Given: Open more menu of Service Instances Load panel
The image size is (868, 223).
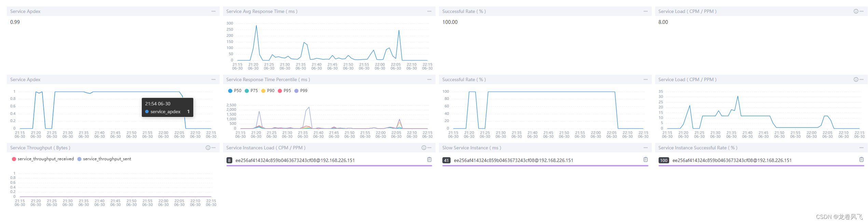Looking at the screenshot, I should pos(429,148).
